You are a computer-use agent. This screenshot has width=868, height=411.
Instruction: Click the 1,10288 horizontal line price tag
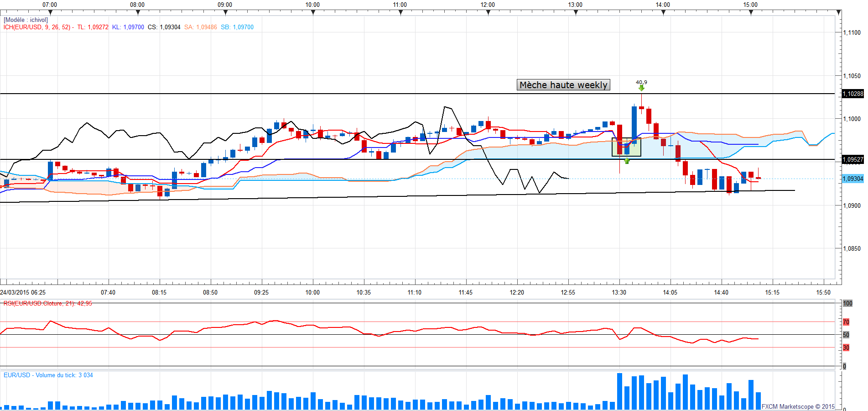click(x=852, y=94)
